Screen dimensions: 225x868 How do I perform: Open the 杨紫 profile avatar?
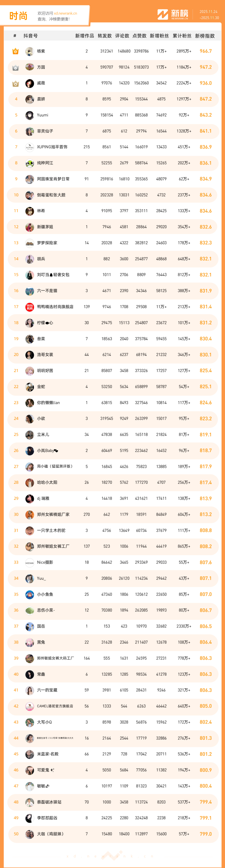click(x=30, y=51)
